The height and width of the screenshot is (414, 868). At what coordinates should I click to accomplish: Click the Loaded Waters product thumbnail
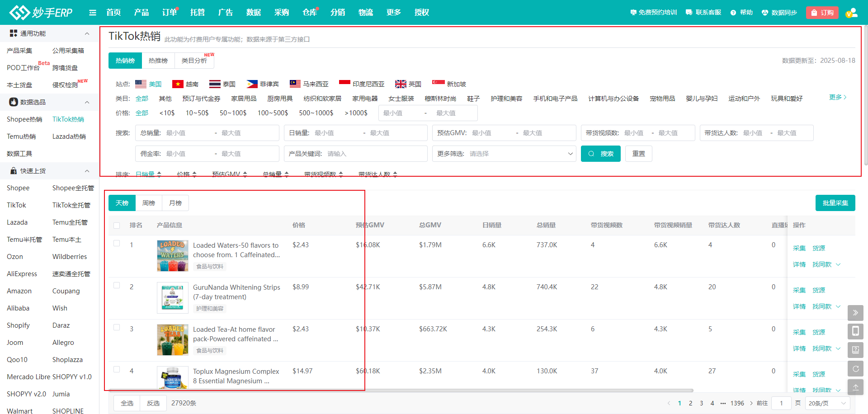[x=173, y=256]
